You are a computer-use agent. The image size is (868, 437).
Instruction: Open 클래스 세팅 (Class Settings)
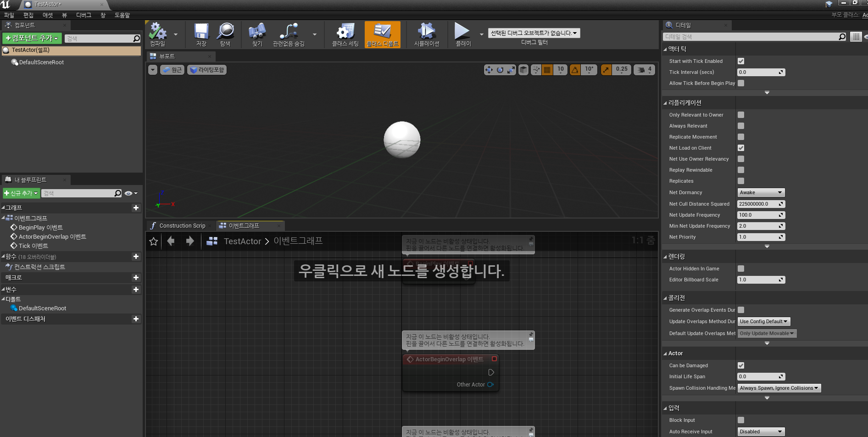tap(345, 34)
